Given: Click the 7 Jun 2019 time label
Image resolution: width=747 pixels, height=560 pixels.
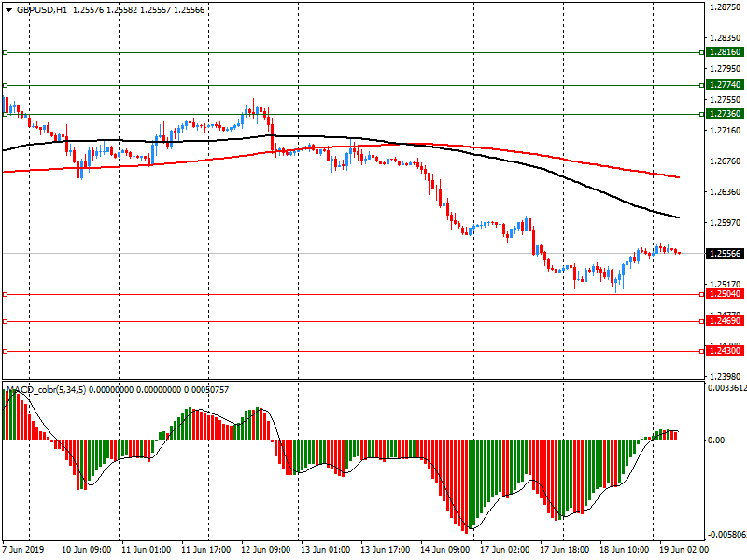Looking at the screenshot, I should (x=22, y=550).
